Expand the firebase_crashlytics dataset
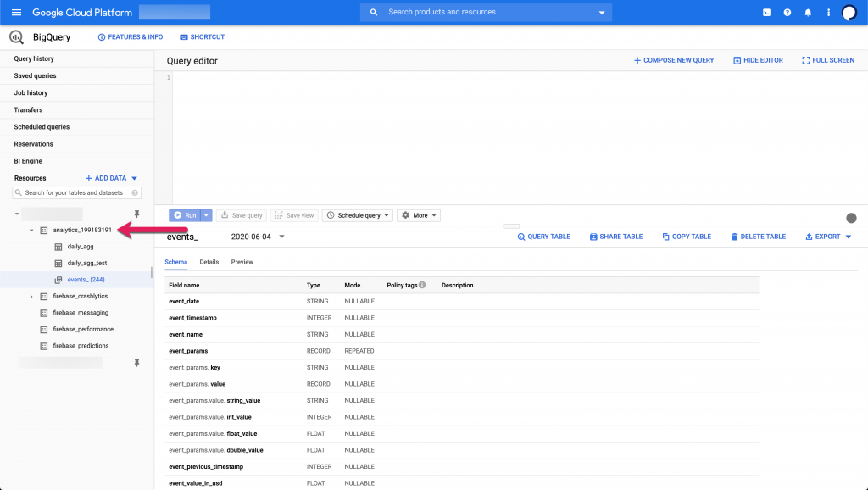 [x=31, y=297]
